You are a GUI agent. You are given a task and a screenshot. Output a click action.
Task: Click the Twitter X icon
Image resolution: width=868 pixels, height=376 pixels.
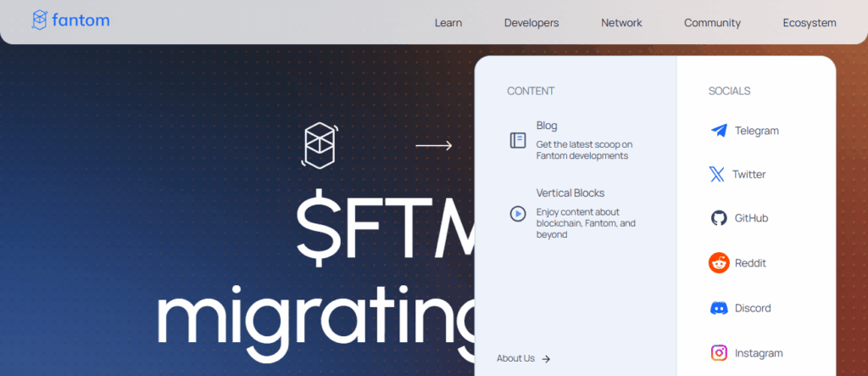[x=717, y=174]
